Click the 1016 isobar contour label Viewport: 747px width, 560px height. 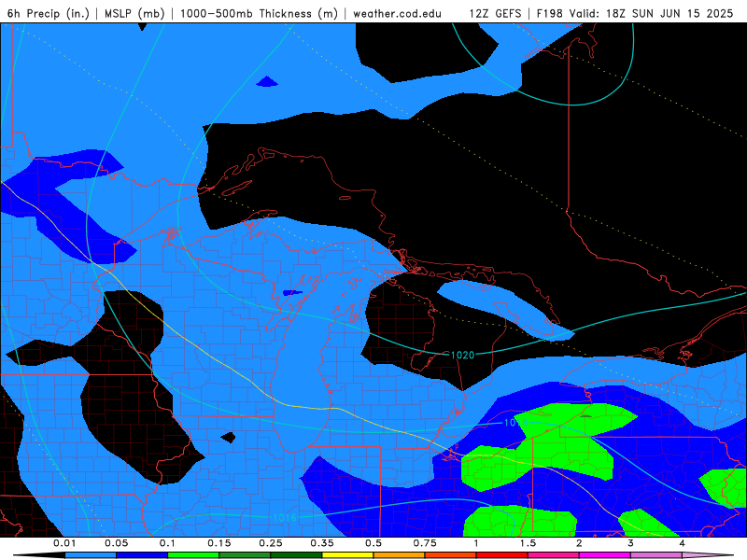click(x=285, y=518)
